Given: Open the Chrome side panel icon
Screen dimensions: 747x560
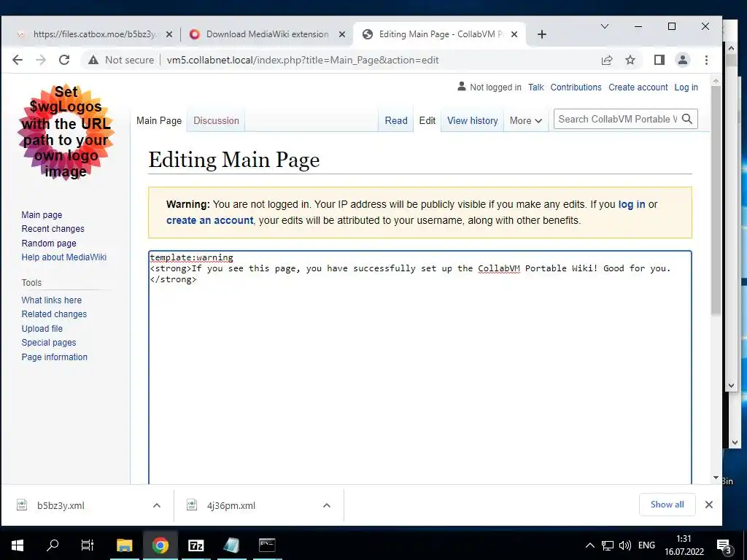Looking at the screenshot, I should click(659, 60).
